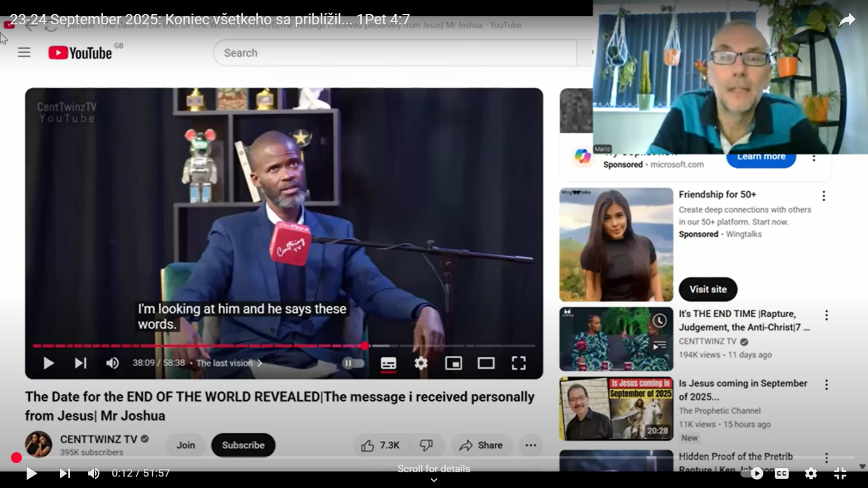Open outer player settings gear
Screen dimensions: 868x488
[x=811, y=473]
